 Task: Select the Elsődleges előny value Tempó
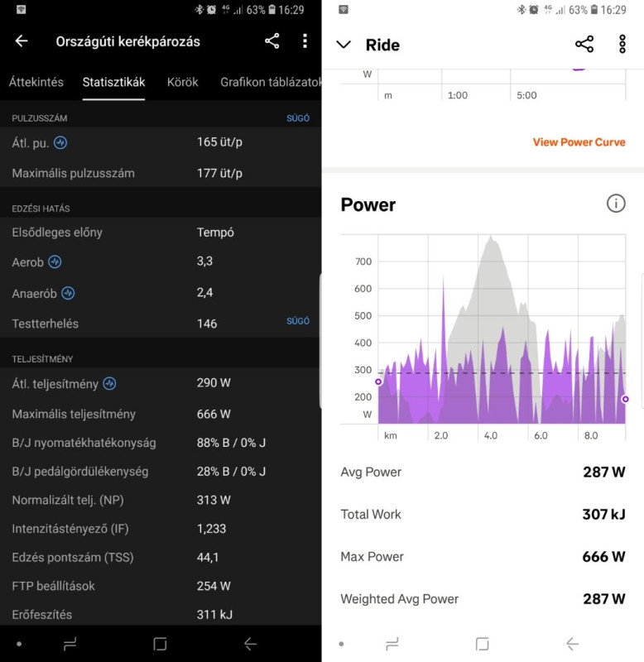coord(215,233)
